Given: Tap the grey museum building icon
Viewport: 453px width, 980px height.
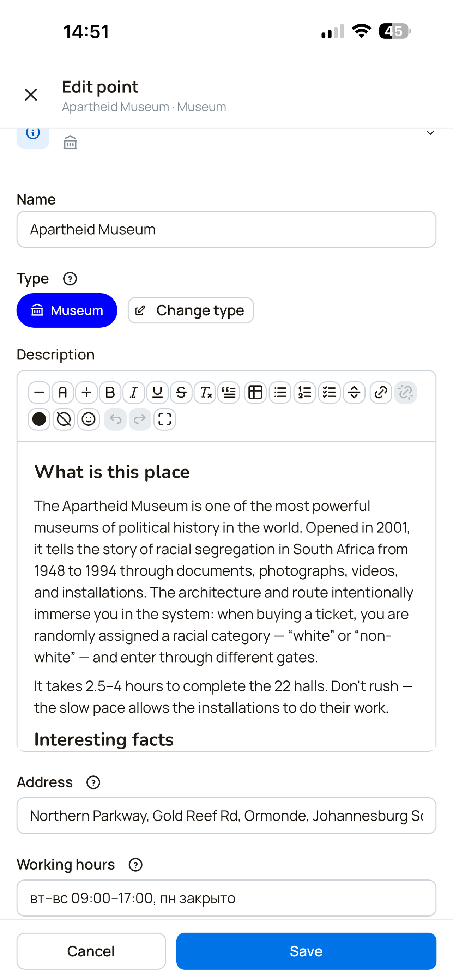Looking at the screenshot, I should [x=70, y=142].
